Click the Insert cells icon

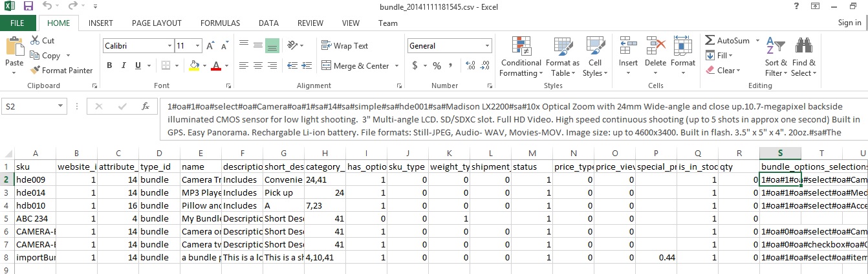click(x=628, y=46)
